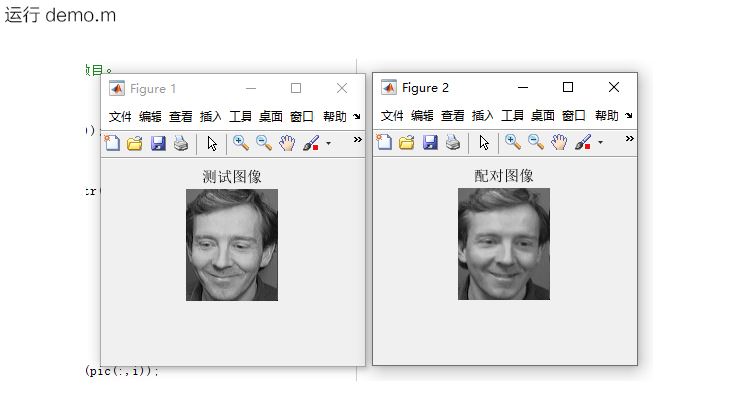This screenshot has width=737, height=401.
Task: Minimize the Figure 2 window
Action: [x=523, y=87]
